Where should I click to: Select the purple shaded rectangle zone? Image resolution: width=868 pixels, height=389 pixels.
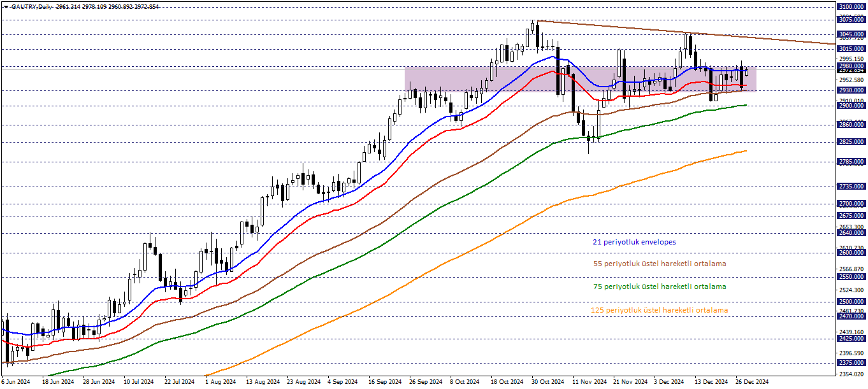[581, 79]
